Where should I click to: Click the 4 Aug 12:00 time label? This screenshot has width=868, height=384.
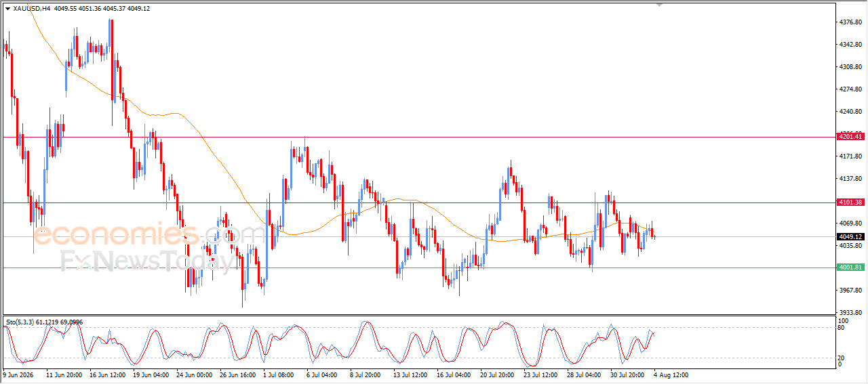click(671, 374)
